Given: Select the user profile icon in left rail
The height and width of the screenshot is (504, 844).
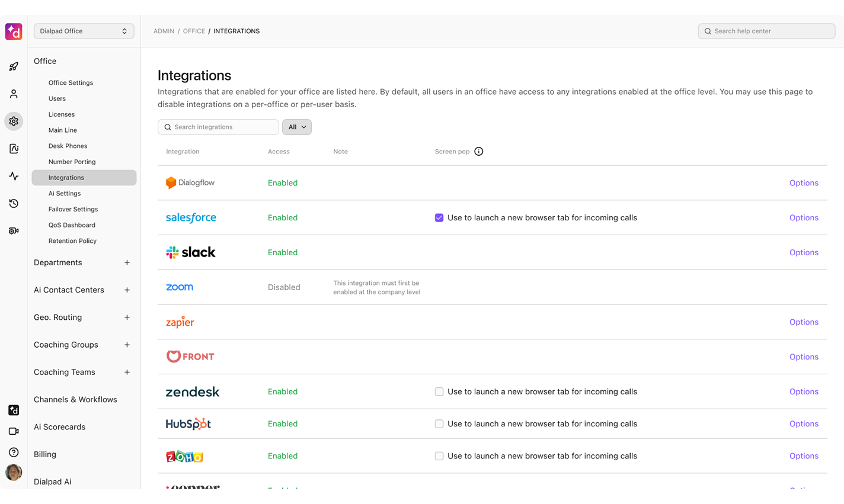Looking at the screenshot, I should (13, 94).
